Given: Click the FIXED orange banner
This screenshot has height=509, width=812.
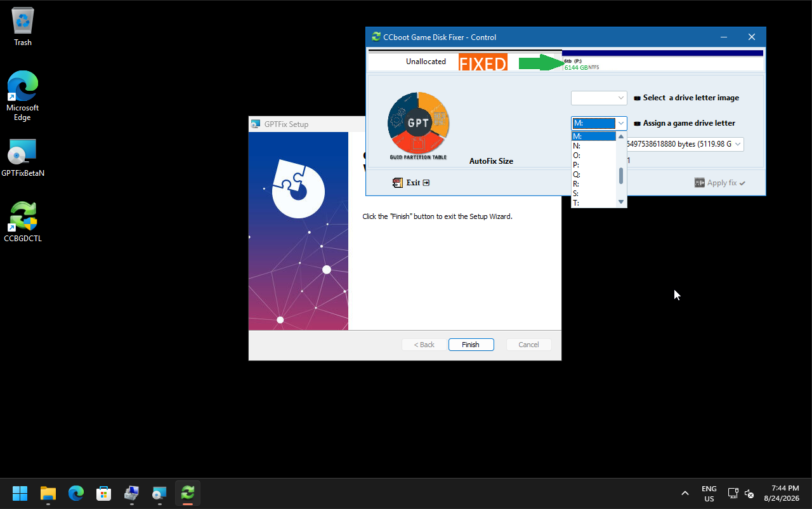Looking at the screenshot, I should [x=483, y=62].
